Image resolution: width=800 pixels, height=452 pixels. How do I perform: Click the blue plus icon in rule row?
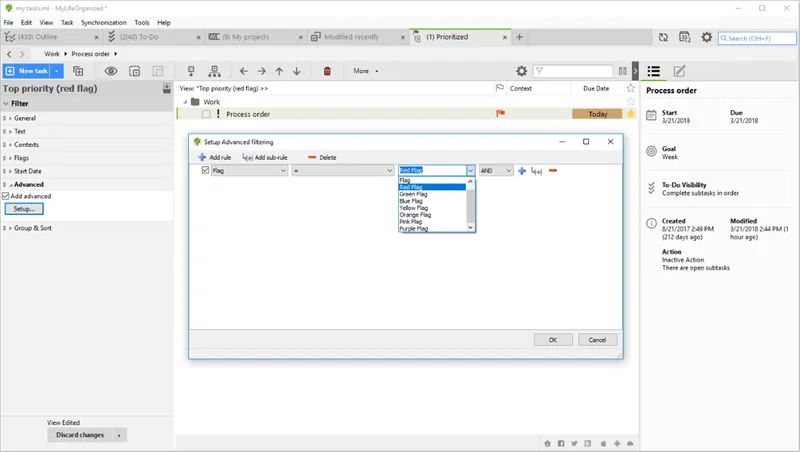[522, 171]
